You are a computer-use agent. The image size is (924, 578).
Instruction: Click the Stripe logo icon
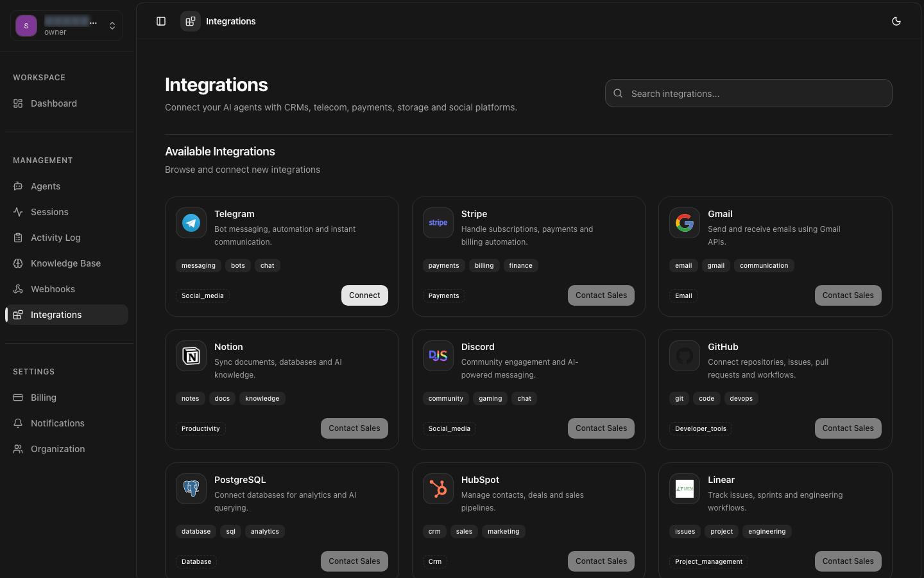pyautogui.click(x=438, y=223)
